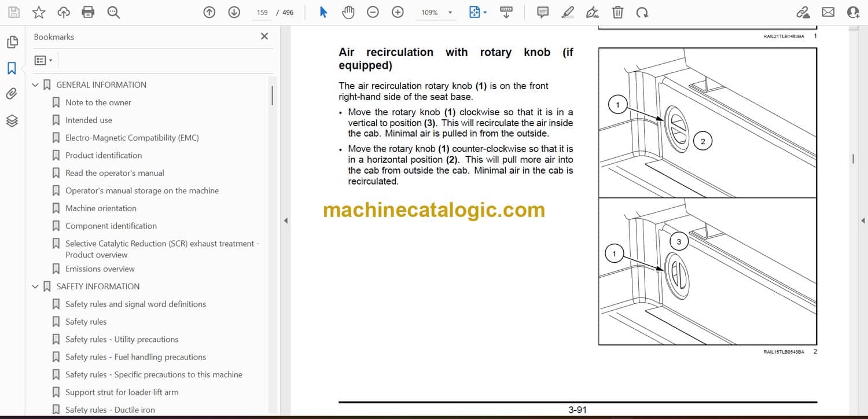
Task: Zoom in with the plus icon
Action: click(398, 12)
